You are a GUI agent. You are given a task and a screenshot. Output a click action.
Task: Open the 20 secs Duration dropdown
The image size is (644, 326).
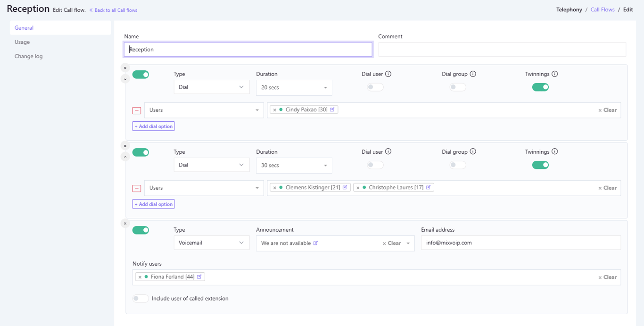(294, 88)
